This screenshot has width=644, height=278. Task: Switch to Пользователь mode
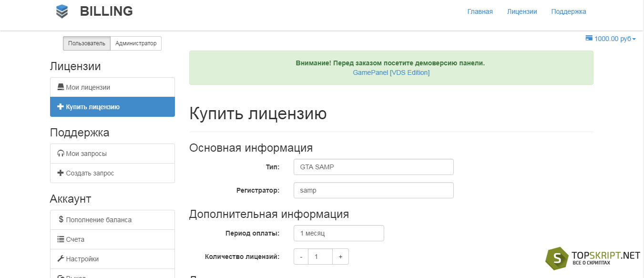87,43
